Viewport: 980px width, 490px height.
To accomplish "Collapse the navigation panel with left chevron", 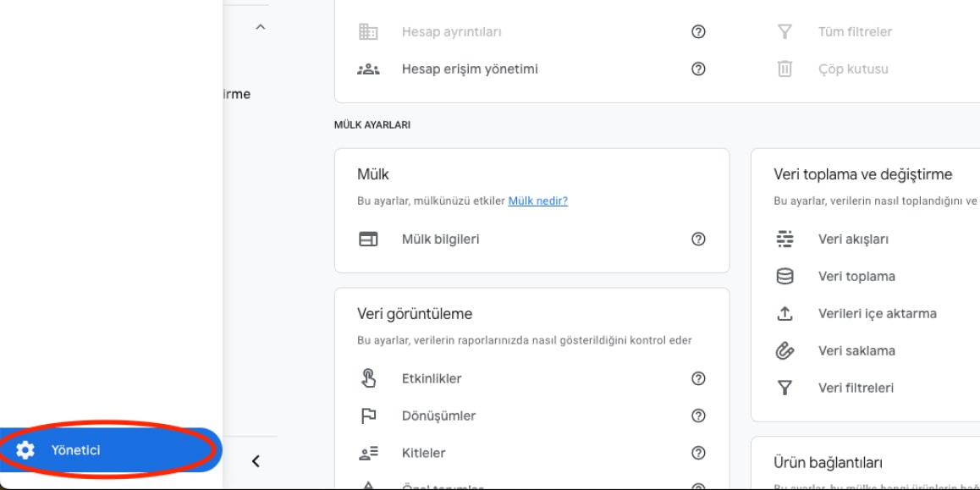I will click(256, 461).
